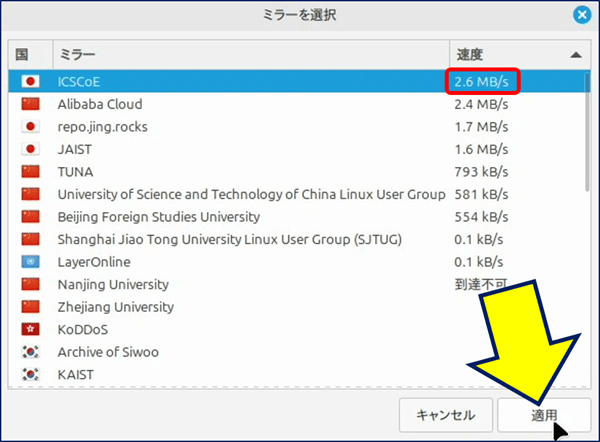Select the KAIST mirror

pyautogui.click(x=297, y=375)
